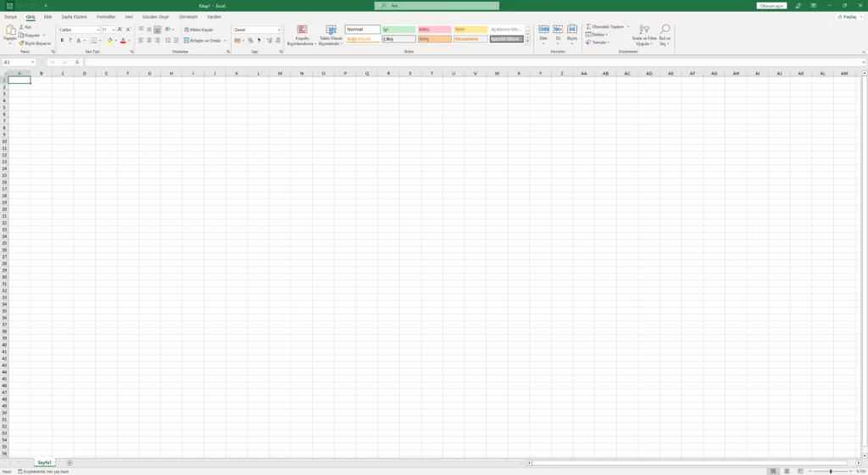Decrease the cell indent
The width and height of the screenshot is (868, 475).
tap(168, 41)
